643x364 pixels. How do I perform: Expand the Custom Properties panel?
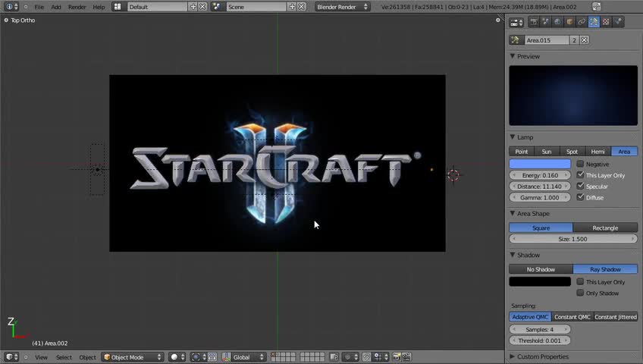[513, 356]
